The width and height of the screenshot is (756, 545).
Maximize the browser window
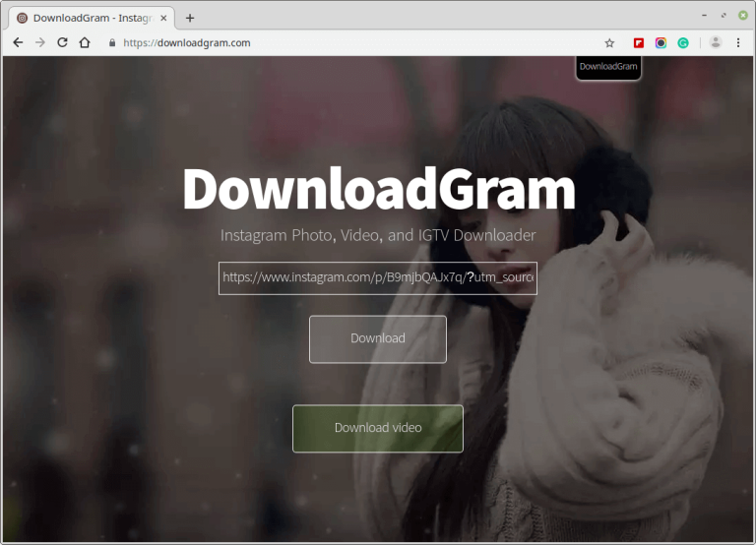724,16
